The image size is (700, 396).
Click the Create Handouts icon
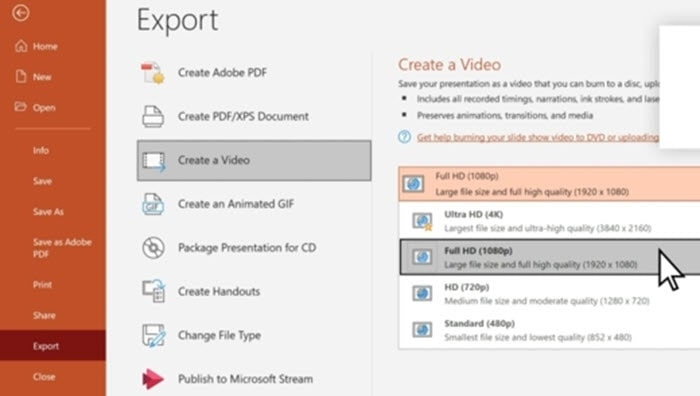(x=154, y=291)
